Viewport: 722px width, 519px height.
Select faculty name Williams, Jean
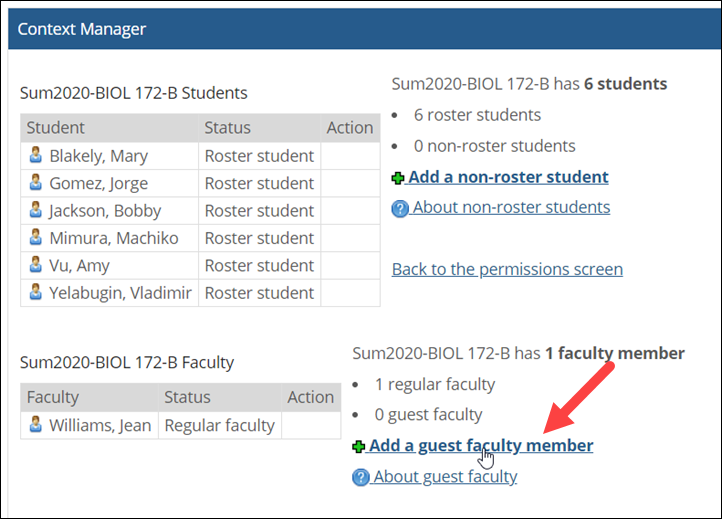[100, 425]
